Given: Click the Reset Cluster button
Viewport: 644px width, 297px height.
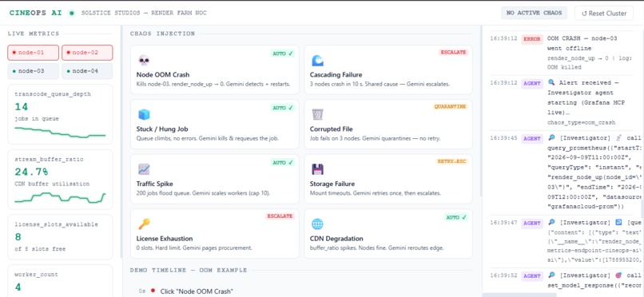Looking at the screenshot, I should [604, 13].
